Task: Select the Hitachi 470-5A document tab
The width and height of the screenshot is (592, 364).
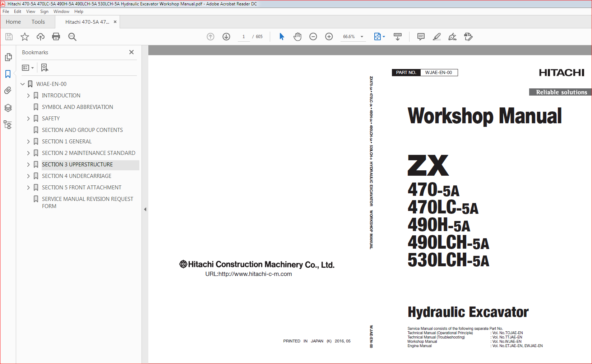Action: click(x=87, y=22)
